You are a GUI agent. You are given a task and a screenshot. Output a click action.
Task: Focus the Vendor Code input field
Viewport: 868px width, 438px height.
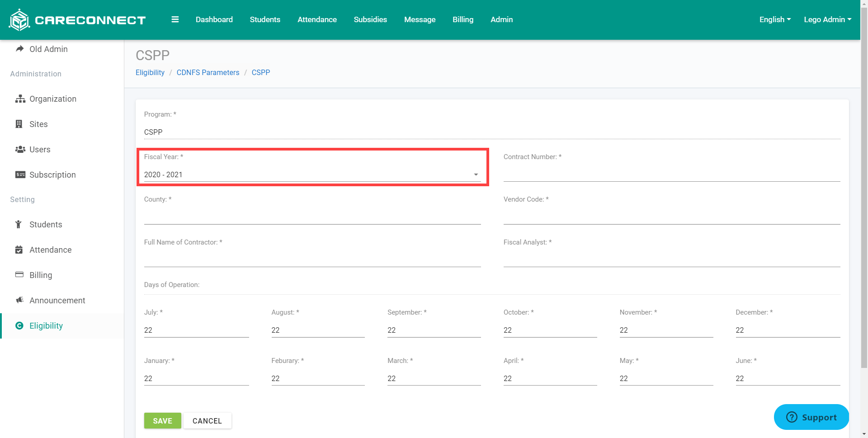click(x=672, y=217)
